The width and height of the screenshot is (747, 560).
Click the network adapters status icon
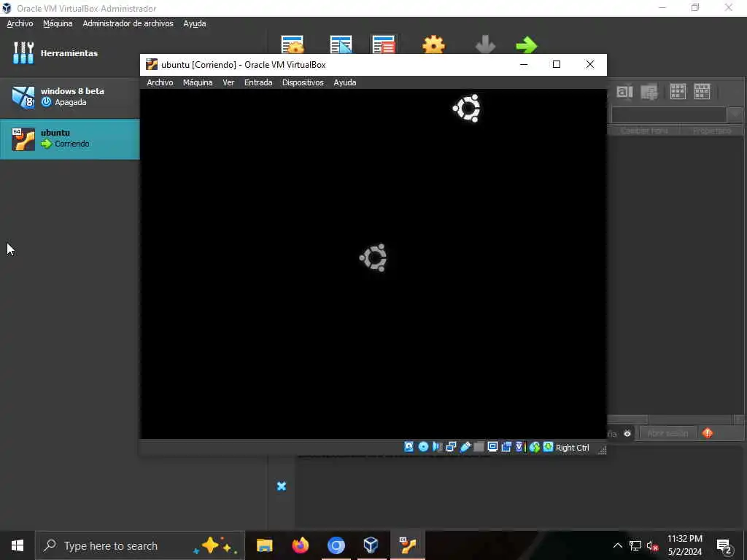(451, 447)
